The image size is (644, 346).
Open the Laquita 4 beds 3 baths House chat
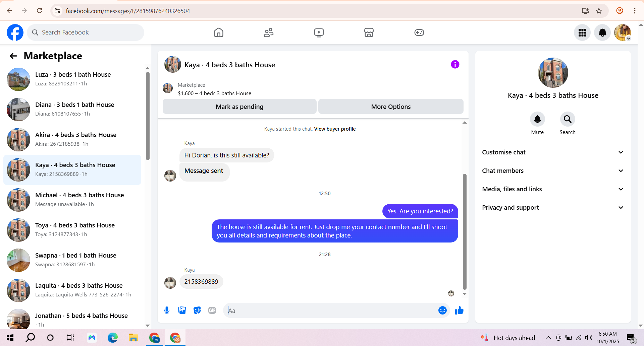(72, 290)
